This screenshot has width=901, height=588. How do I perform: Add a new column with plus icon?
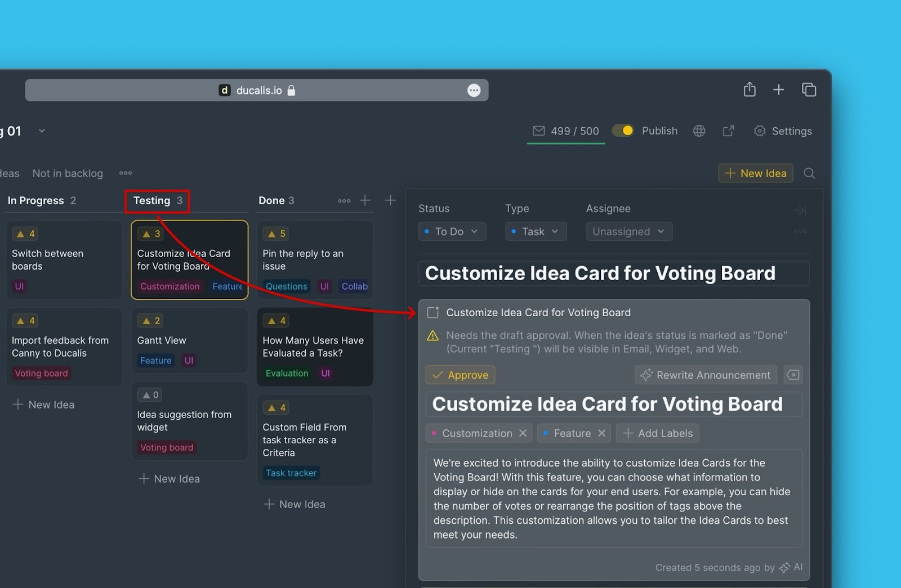[390, 200]
